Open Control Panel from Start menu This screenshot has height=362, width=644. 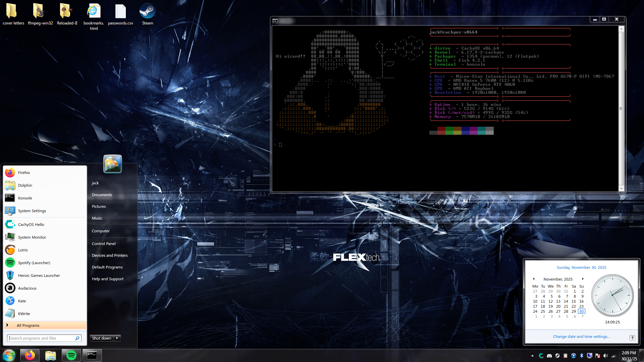tap(104, 244)
